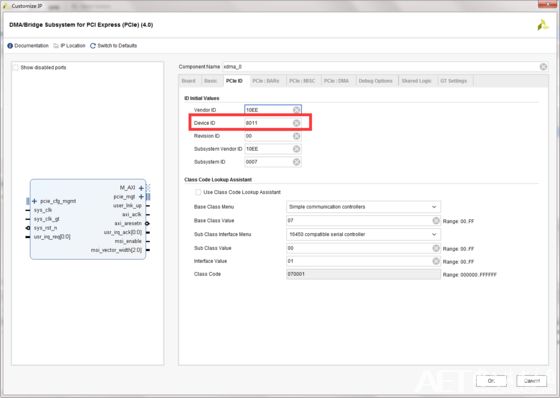The width and height of the screenshot is (560, 398).
Task: Switch to the Basic tab
Action: click(210, 81)
